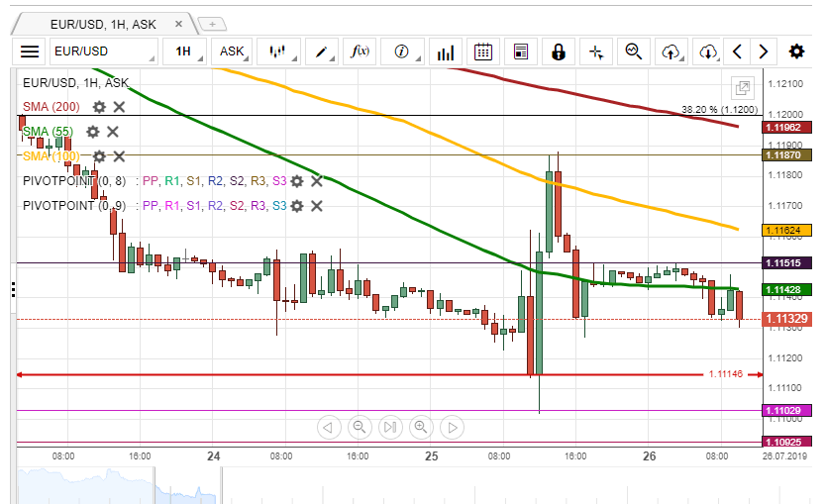826x504 pixels.
Task: Shift chart forward with right chevron
Action: (763, 51)
